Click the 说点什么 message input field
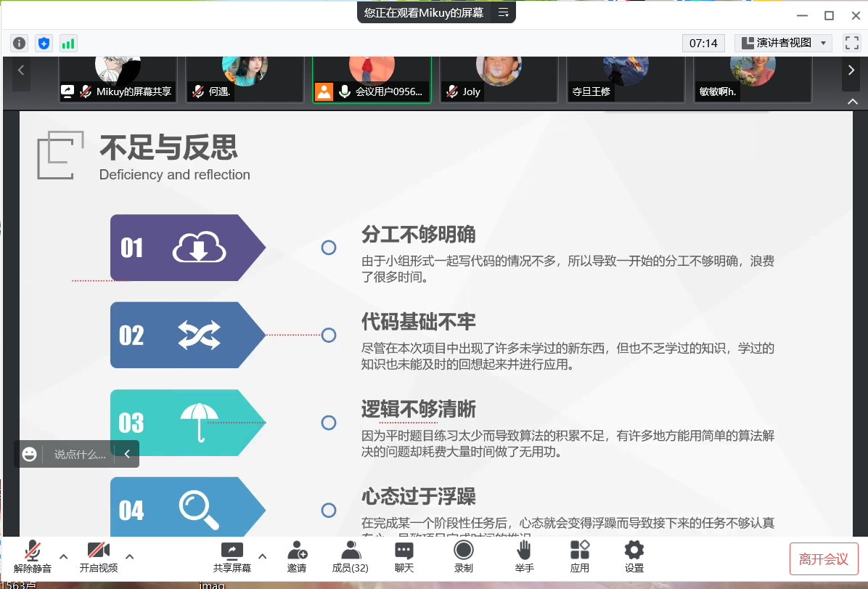The image size is (868, 589). click(x=80, y=455)
